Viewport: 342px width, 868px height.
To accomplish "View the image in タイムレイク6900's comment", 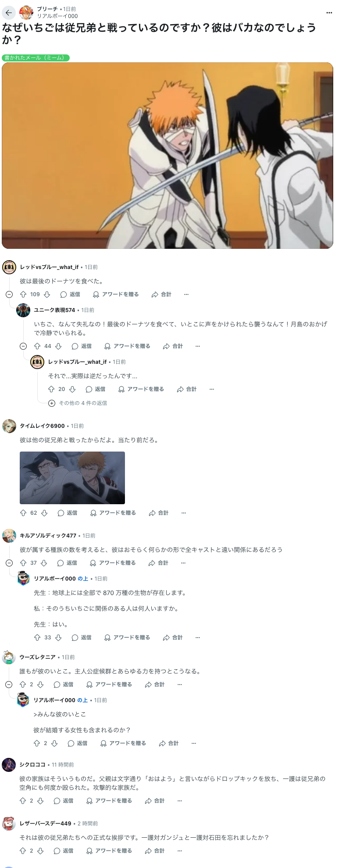I will click(x=72, y=478).
